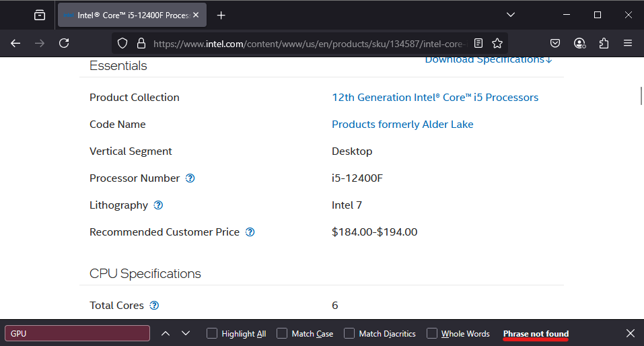The height and width of the screenshot is (346, 644).
Task: Click the browser Reload page icon
Action: click(64, 43)
